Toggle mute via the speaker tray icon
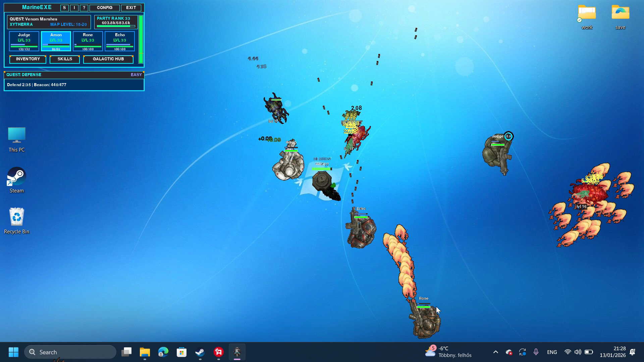 click(578, 352)
